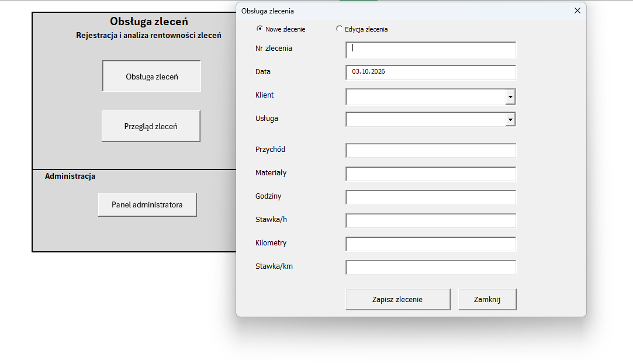
Task: Click the Kilometry input field
Action: point(431,244)
